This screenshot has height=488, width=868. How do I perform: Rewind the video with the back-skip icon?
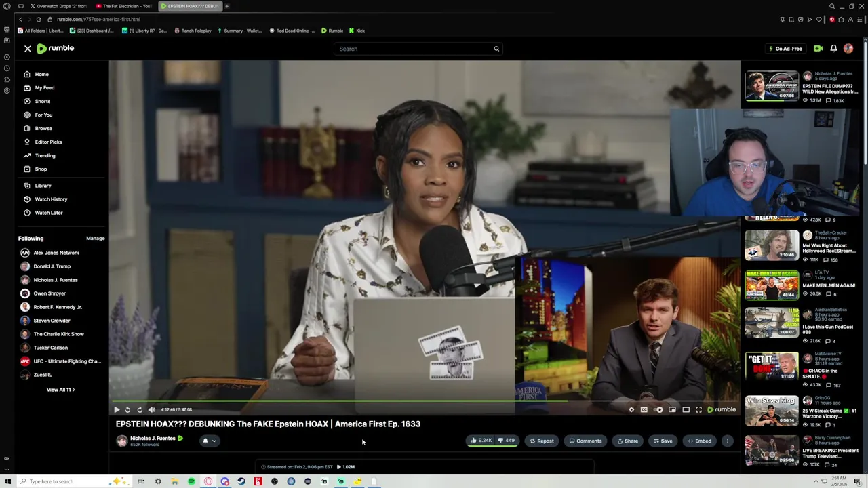click(127, 409)
